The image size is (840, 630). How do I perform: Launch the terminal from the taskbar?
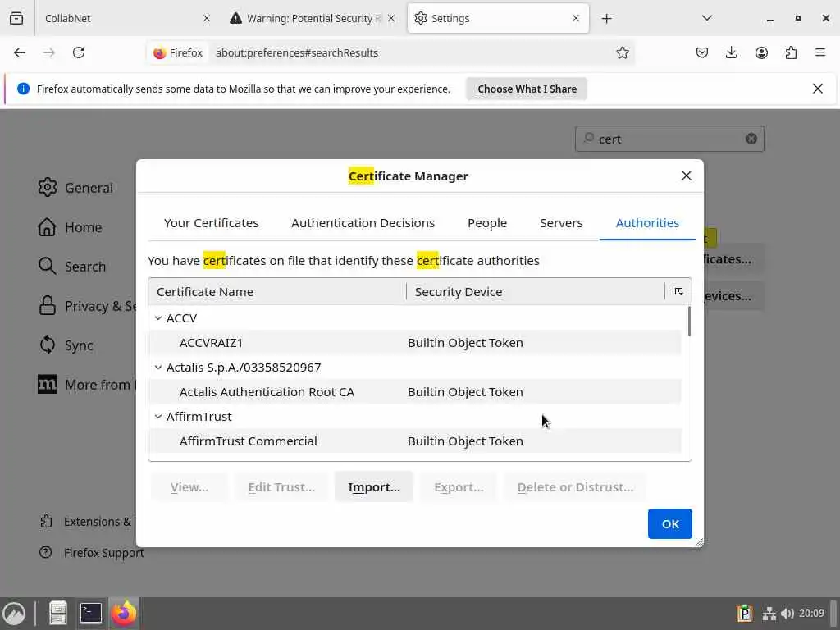coord(90,614)
